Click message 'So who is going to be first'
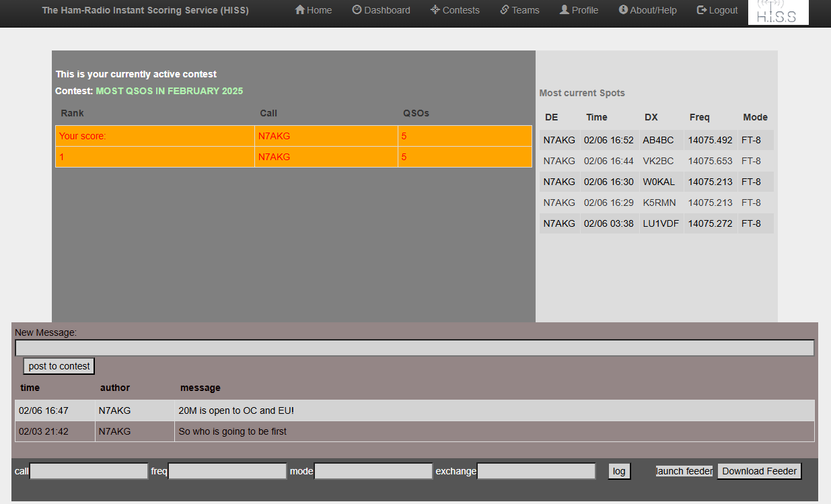This screenshot has width=831, height=504. (233, 431)
